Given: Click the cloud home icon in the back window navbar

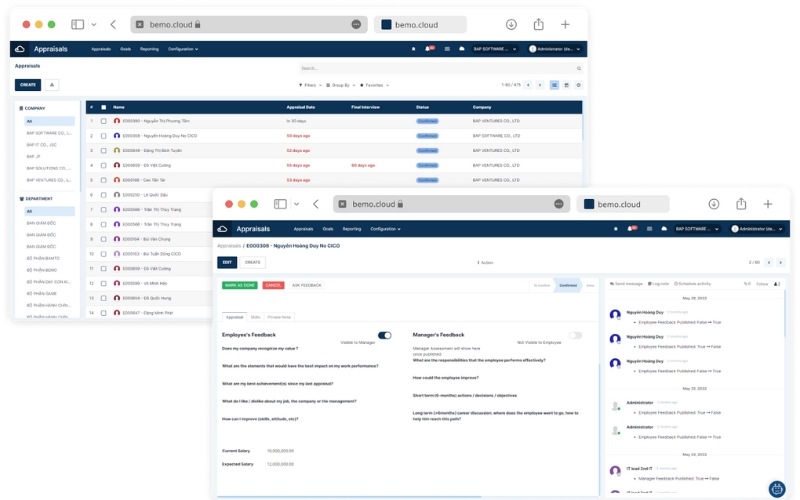Looking at the screenshot, I should pyautogui.click(x=19, y=49).
